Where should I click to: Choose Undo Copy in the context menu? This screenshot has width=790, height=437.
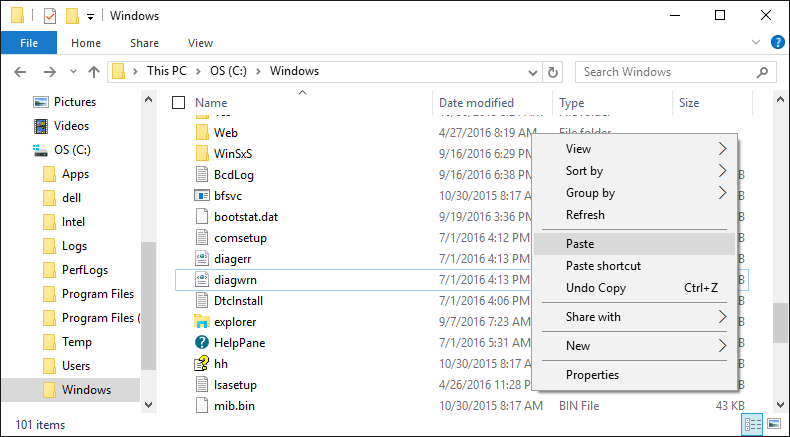tap(634, 288)
